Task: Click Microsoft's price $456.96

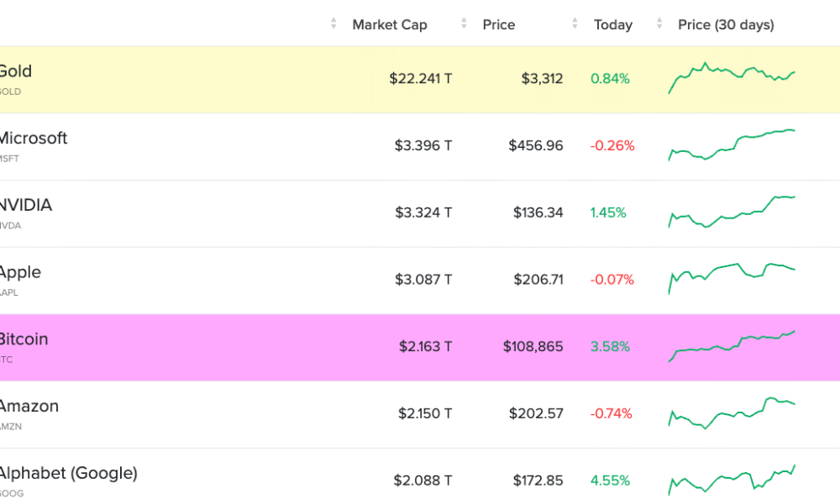Action: click(536, 145)
